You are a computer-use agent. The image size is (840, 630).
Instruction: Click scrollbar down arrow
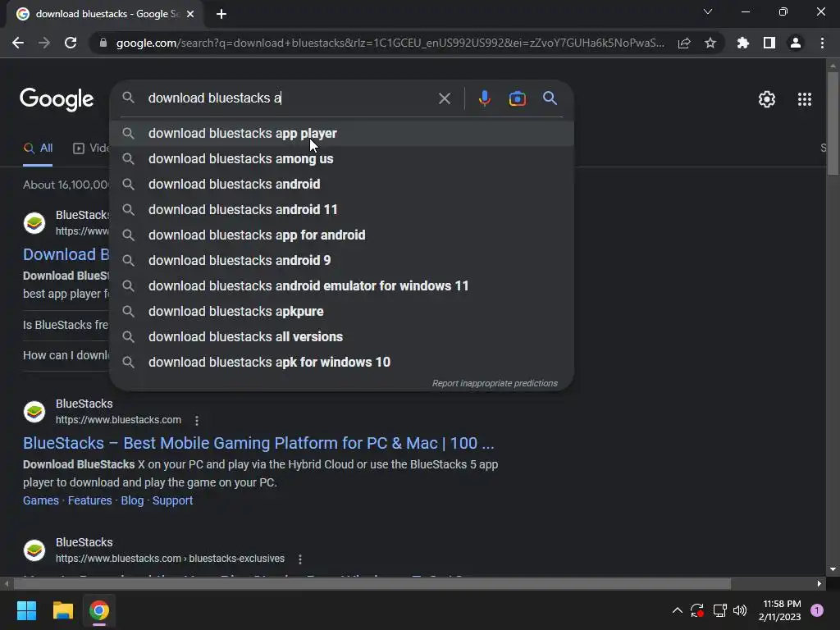point(833,570)
